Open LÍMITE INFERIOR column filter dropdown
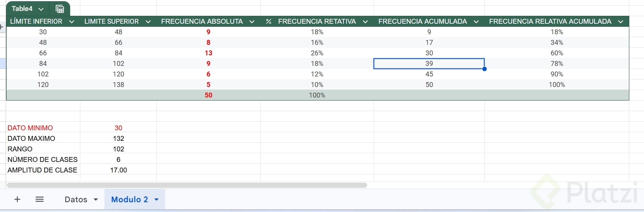Screen dimensions: 644x212 click(x=72, y=21)
